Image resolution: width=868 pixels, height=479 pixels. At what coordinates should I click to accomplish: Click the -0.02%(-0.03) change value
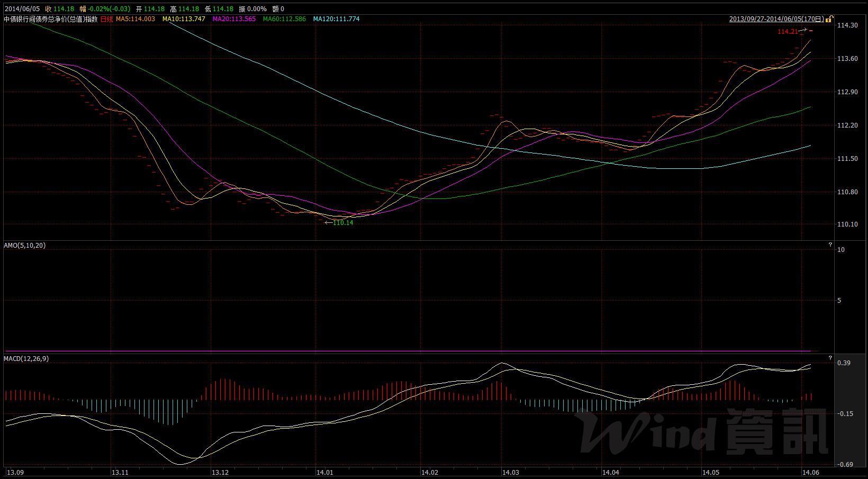pyautogui.click(x=109, y=9)
